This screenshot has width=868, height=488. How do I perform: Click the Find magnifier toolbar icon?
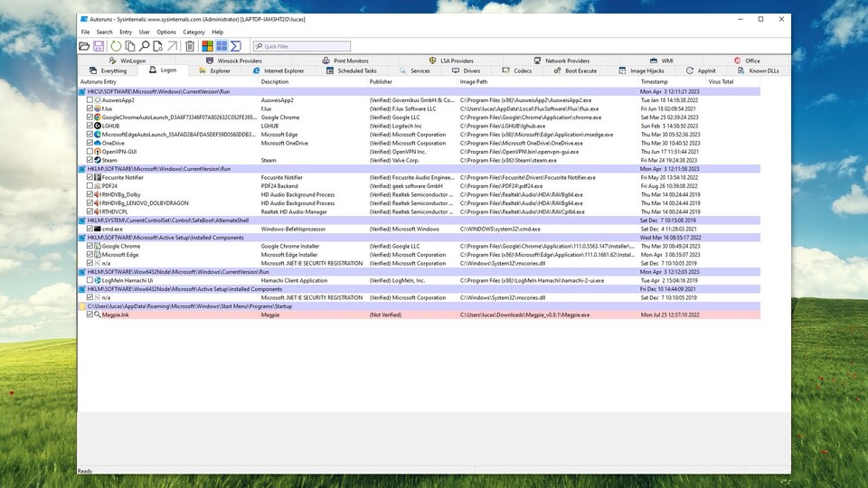[144, 46]
